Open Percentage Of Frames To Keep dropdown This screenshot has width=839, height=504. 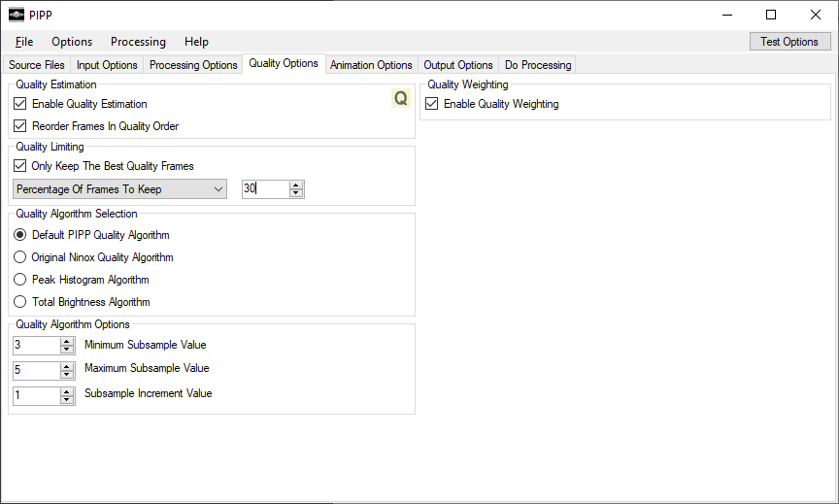click(119, 188)
